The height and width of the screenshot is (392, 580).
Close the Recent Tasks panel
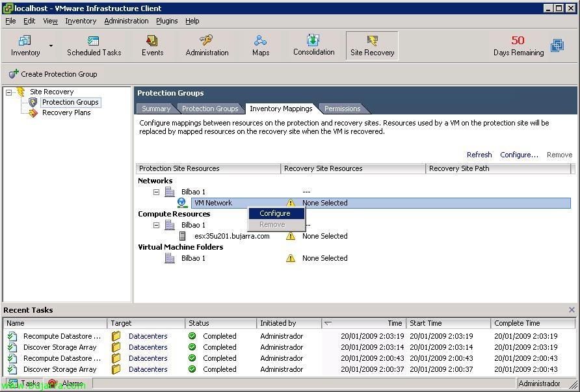pyautogui.click(x=572, y=310)
